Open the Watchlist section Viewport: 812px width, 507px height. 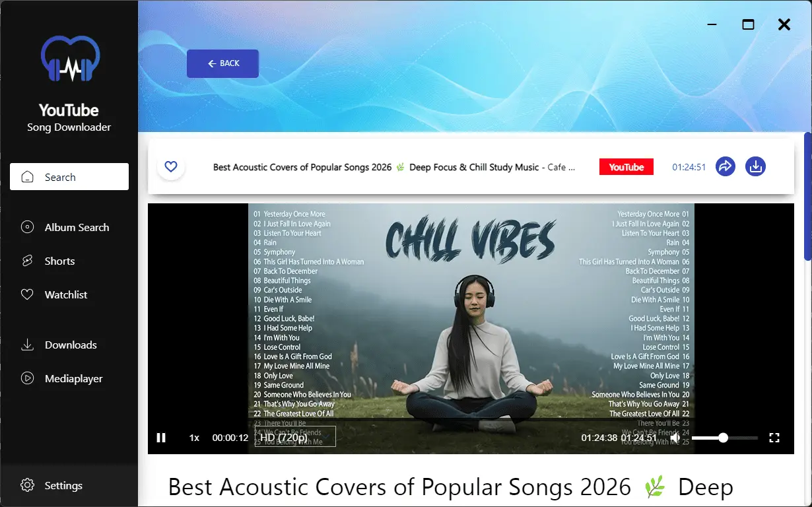coord(69,294)
